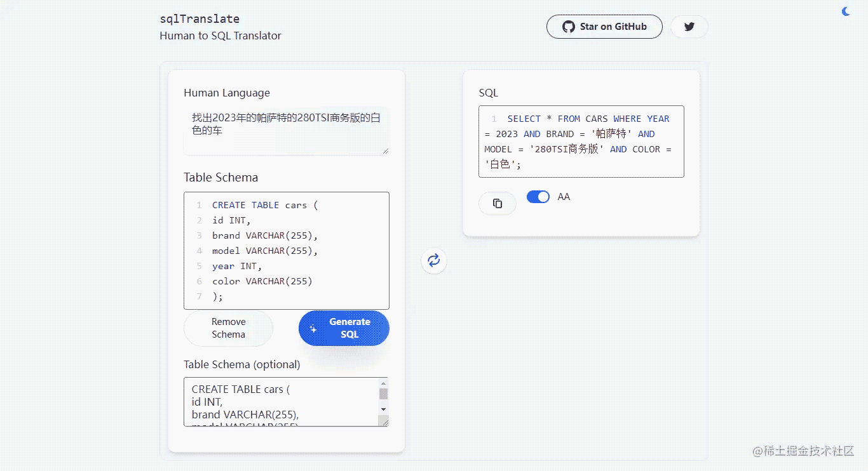This screenshot has height=471, width=868.
Task: Click the scroll down arrow in optional schema box
Action: click(x=383, y=409)
